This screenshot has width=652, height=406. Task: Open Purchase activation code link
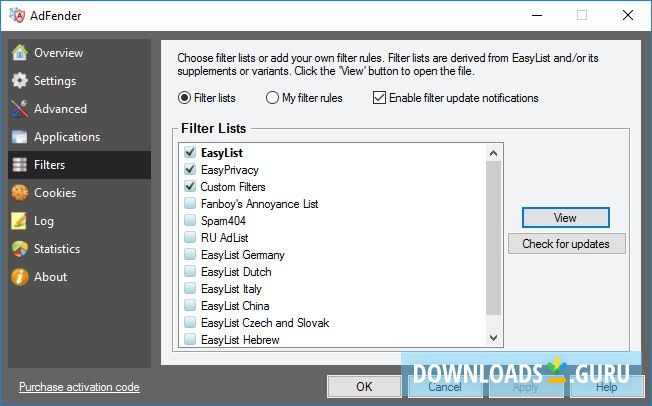[x=79, y=387]
